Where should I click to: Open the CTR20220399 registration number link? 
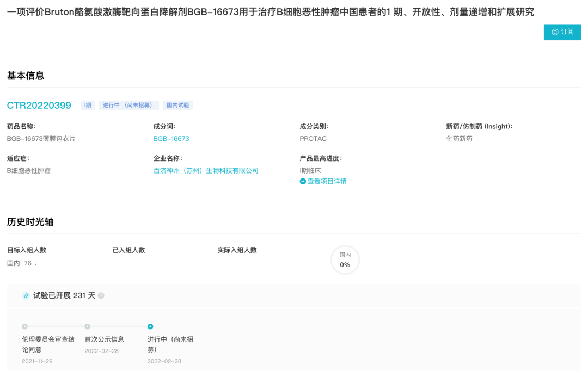coord(39,106)
